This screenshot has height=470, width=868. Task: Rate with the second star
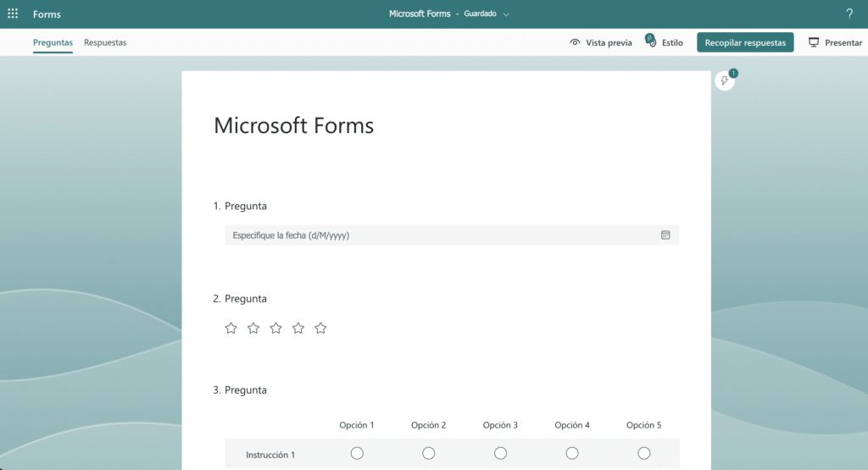pos(253,329)
